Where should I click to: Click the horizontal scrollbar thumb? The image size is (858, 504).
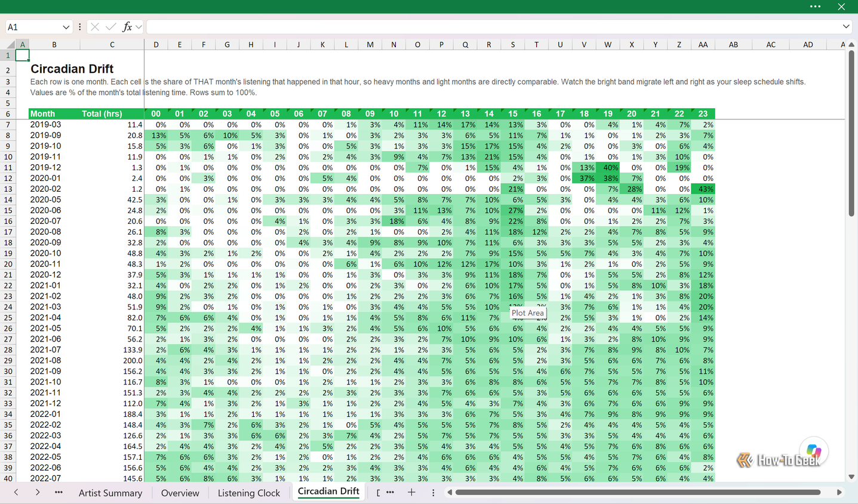(x=638, y=493)
